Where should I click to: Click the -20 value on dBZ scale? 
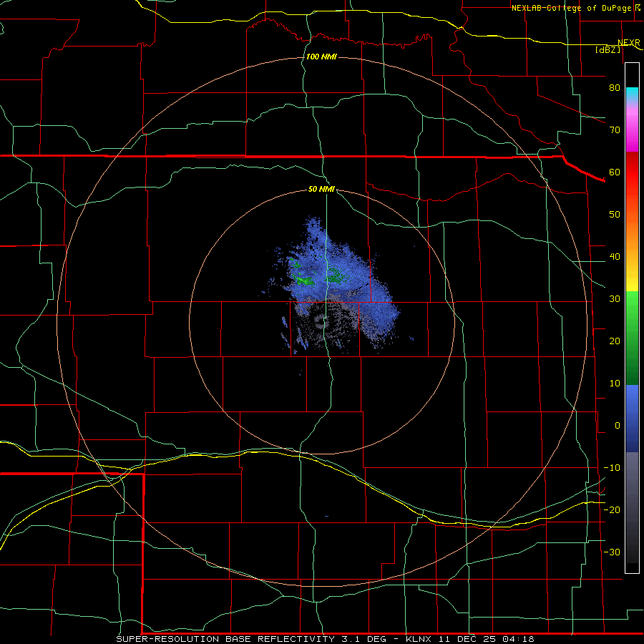pos(612,509)
